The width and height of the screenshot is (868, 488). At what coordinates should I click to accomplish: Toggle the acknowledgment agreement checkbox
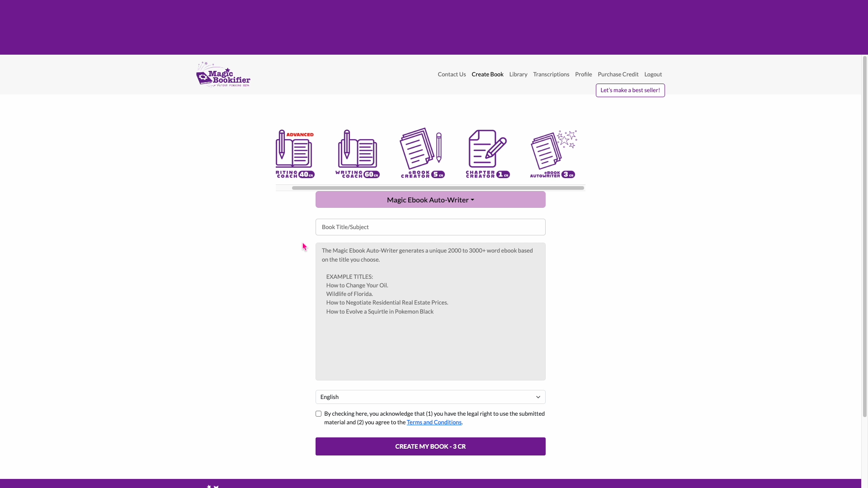[x=318, y=413]
